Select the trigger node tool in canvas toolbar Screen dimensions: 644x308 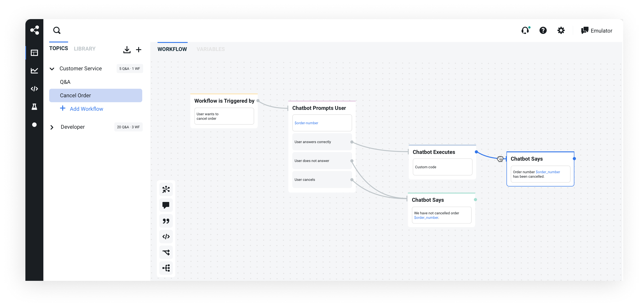point(166,189)
